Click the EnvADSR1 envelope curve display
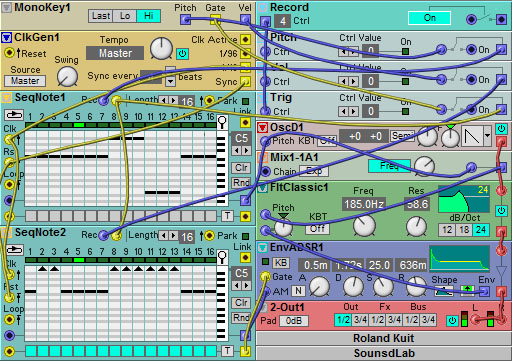This screenshot has height=361, width=512. pos(459,259)
